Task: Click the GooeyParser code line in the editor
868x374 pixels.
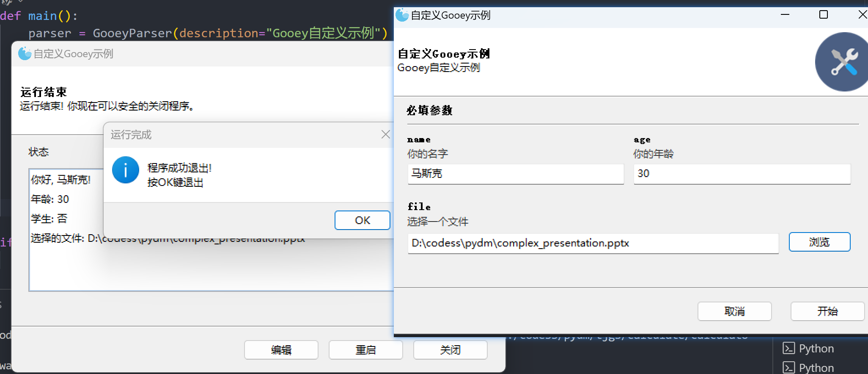Action: tap(208, 33)
